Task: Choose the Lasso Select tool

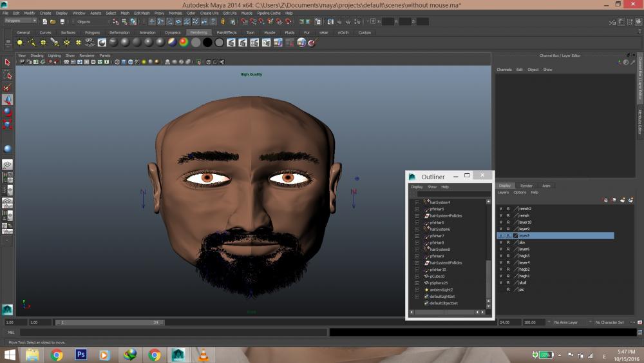Action: [x=7, y=75]
